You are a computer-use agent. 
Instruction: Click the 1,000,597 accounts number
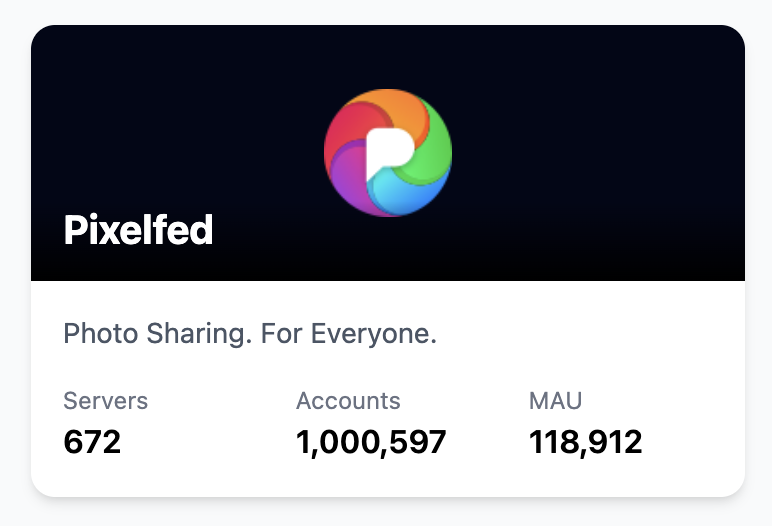(371, 442)
